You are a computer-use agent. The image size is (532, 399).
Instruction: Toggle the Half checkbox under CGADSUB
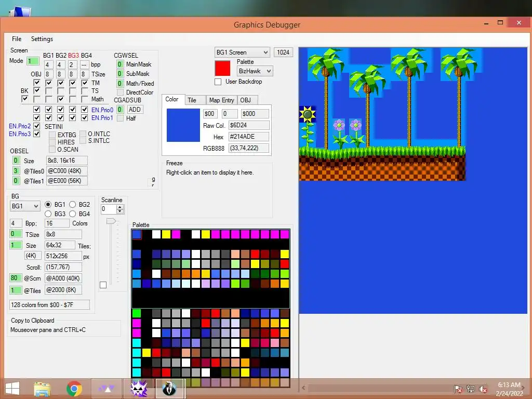point(120,118)
